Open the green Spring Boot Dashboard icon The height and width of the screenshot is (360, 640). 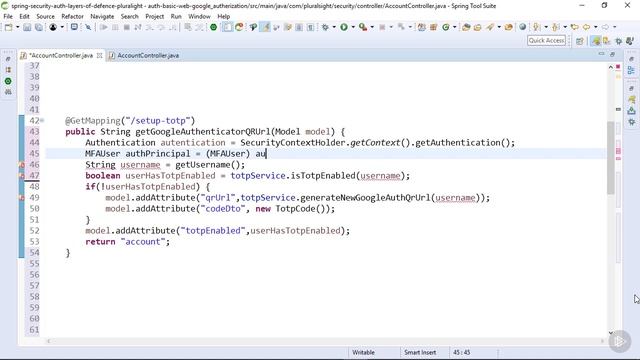pyautogui.click(x=213, y=27)
